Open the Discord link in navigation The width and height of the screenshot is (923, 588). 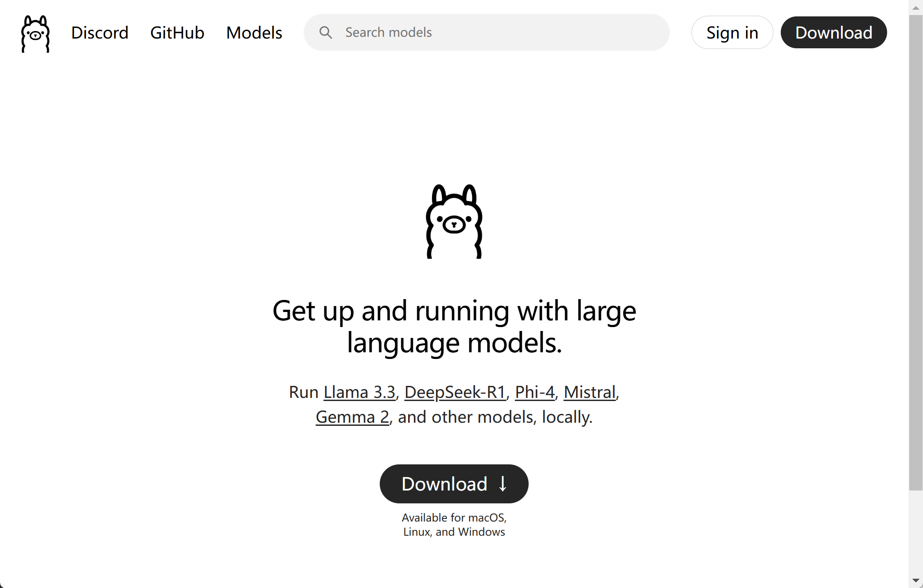tap(100, 33)
